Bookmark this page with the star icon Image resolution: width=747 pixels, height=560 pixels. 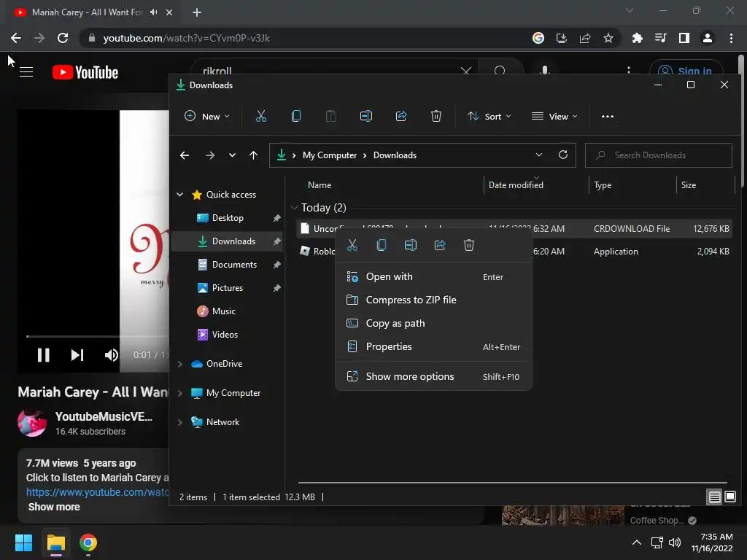click(x=608, y=38)
